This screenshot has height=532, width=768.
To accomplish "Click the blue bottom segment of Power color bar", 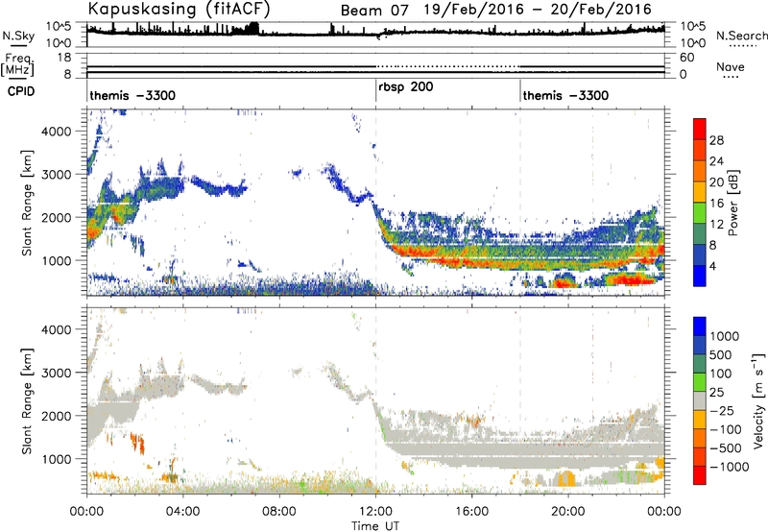I will click(x=700, y=276).
